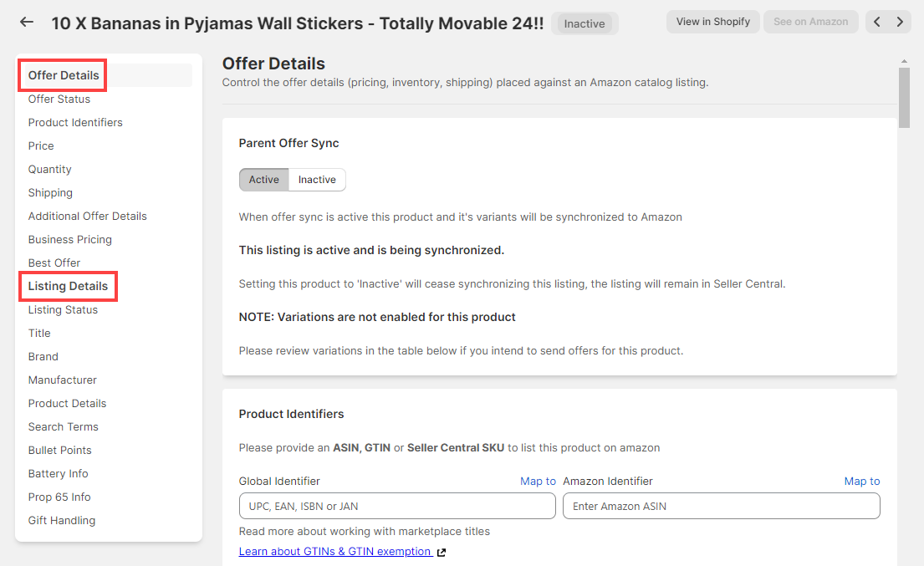Click the Inactive status badge in title

(585, 23)
